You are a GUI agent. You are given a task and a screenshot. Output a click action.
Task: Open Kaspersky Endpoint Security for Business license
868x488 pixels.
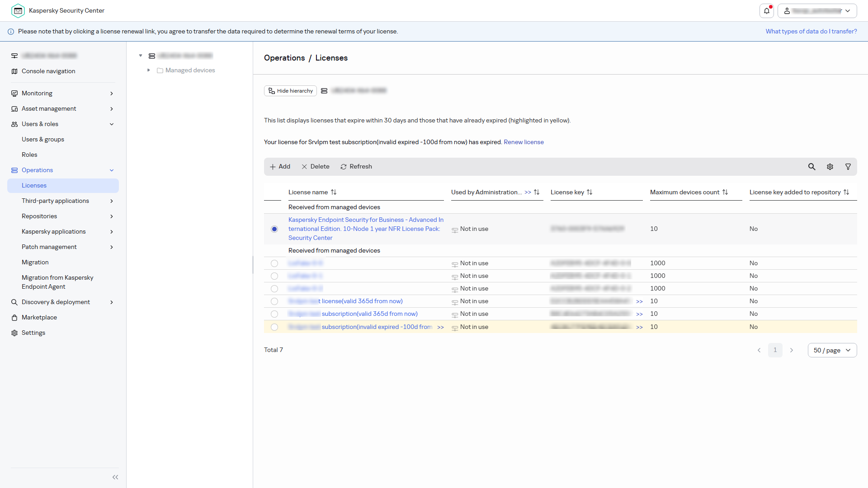pyautogui.click(x=366, y=229)
